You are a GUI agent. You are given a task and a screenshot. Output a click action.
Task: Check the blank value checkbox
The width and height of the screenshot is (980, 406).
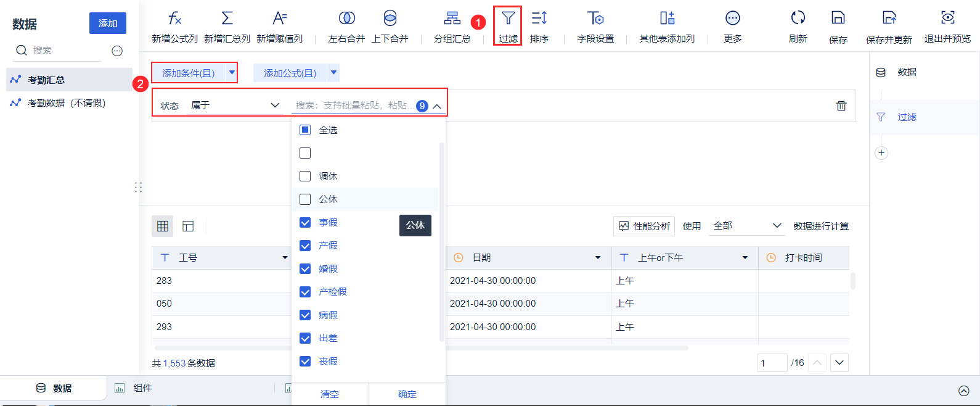click(x=305, y=153)
